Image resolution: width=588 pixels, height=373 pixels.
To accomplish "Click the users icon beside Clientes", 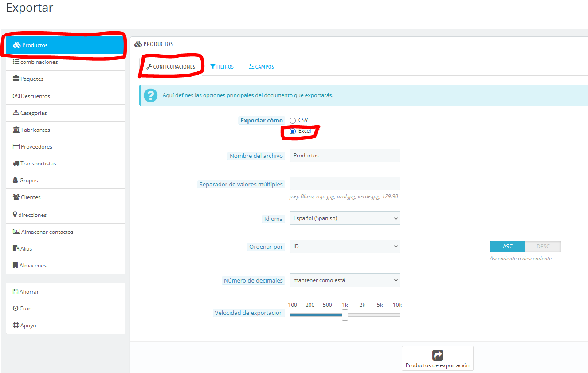I will [16, 197].
